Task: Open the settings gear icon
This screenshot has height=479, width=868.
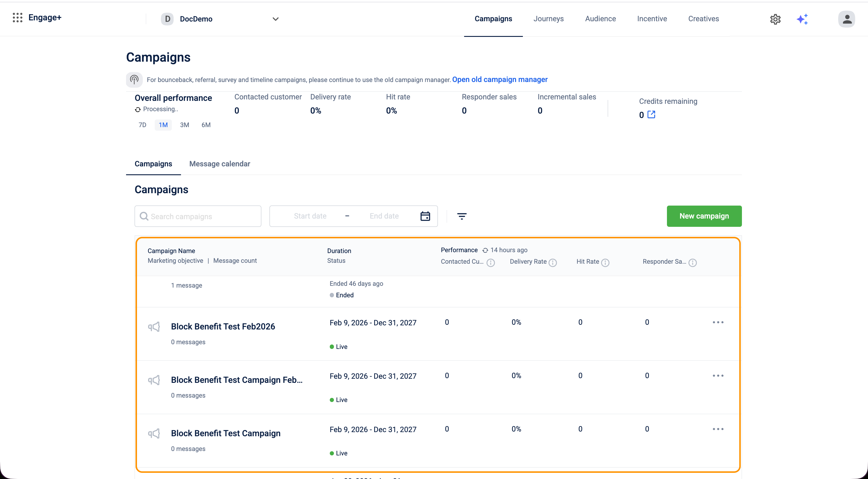Action: tap(775, 19)
